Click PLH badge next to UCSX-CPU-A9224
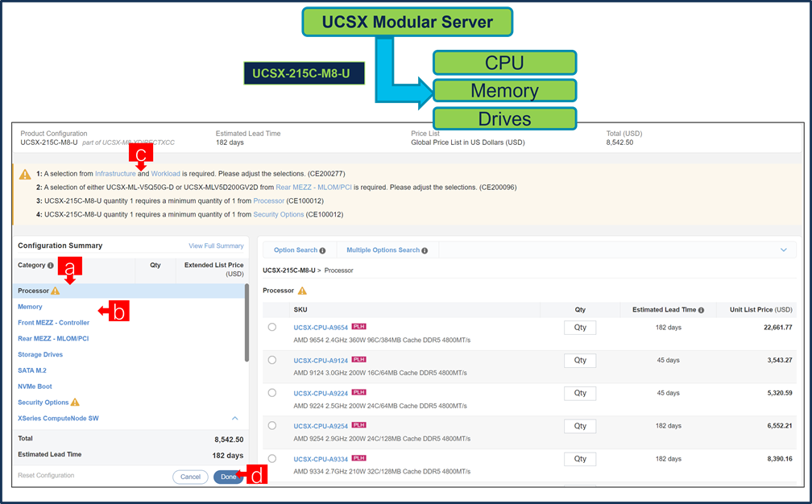 point(359,392)
